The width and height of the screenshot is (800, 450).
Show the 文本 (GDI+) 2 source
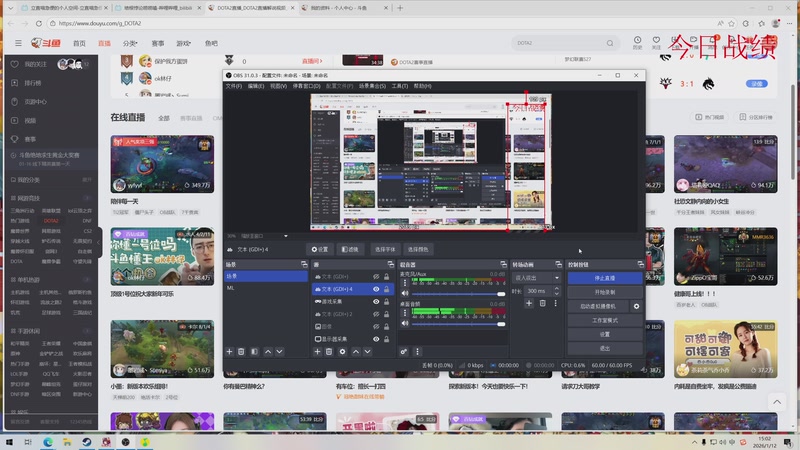[376, 314]
